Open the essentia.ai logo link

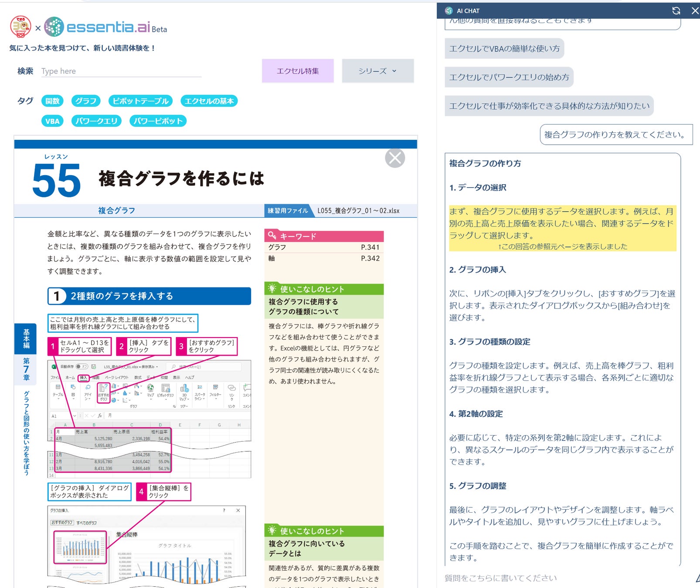[106, 27]
